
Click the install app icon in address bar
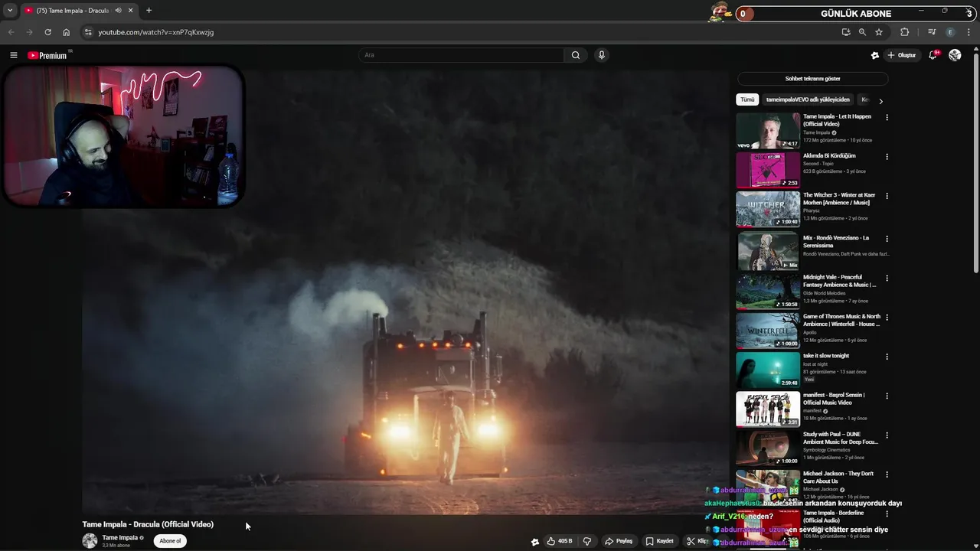point(845,32)
